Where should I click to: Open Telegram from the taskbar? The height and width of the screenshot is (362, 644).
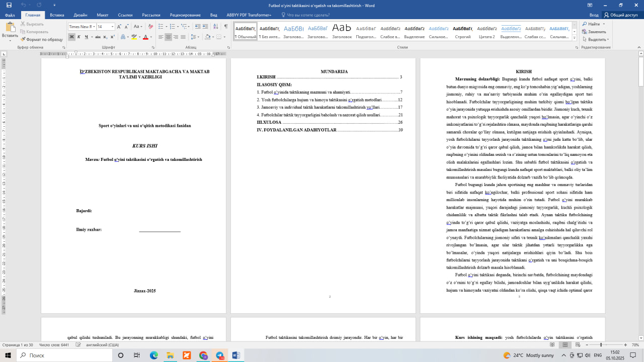point(220,355)
